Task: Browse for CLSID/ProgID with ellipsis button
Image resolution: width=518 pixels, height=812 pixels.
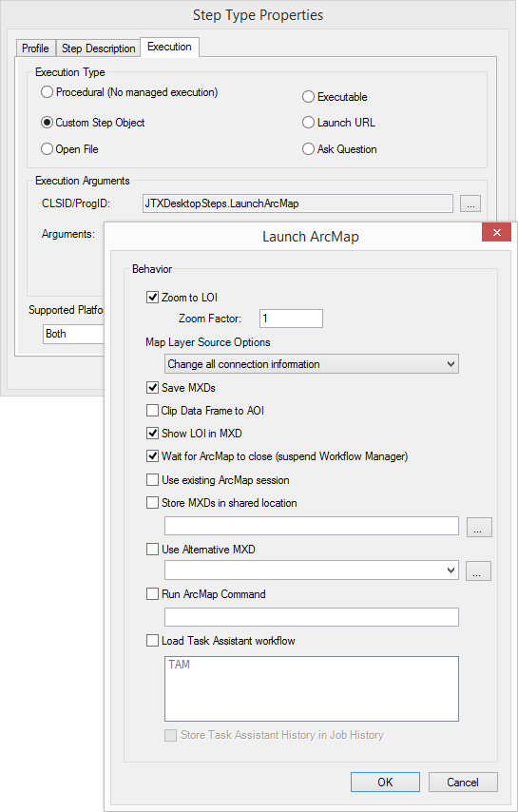Action: (x=470, y=203)
